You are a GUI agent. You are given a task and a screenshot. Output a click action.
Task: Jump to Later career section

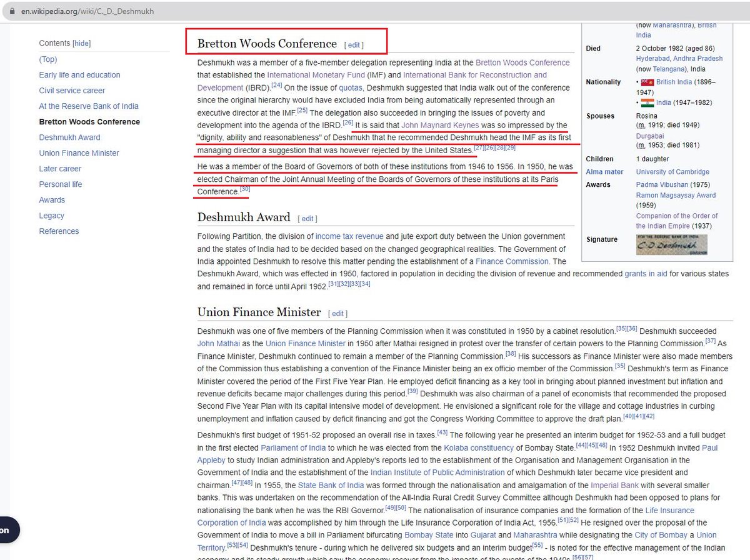[60, 169]
